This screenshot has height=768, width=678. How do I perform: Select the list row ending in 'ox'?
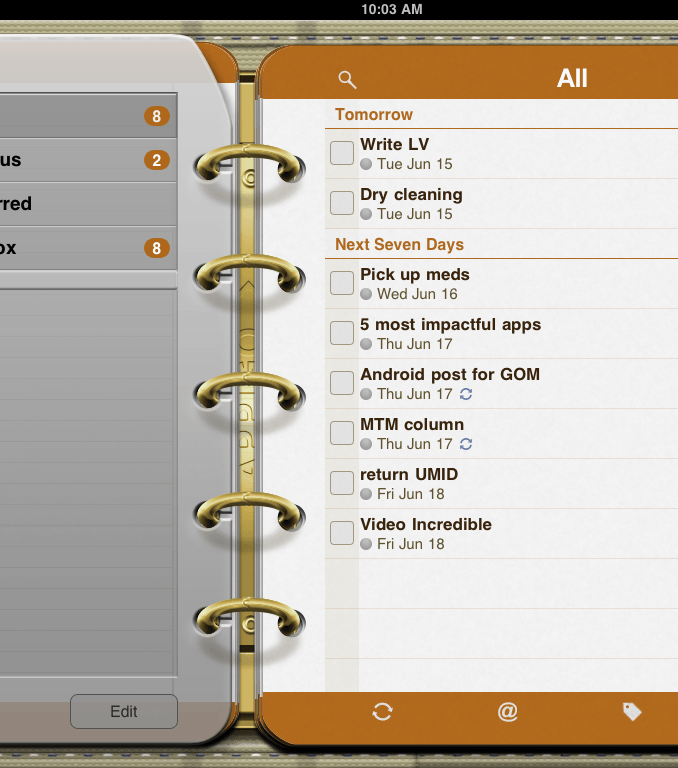(88, 248)
